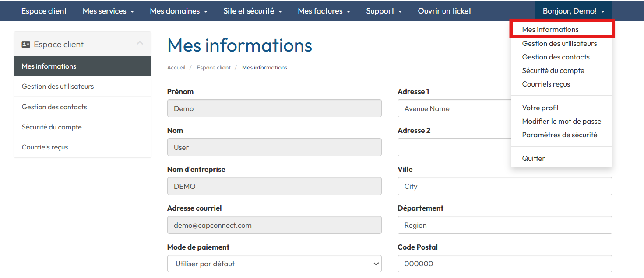Viewport: 644px width, 278px height.
Task: Click the Espace client card icon in sidebar
Action: pyautogui.click(x=26, y=44)
